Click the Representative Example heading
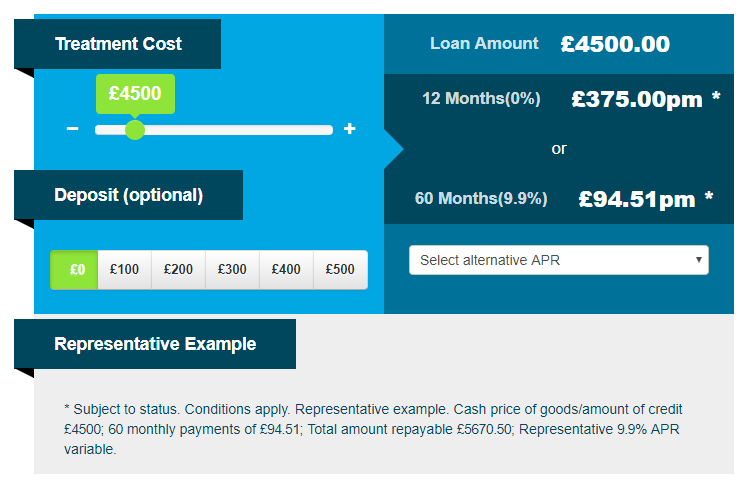754x488 pixels. (x=155, y=344)
